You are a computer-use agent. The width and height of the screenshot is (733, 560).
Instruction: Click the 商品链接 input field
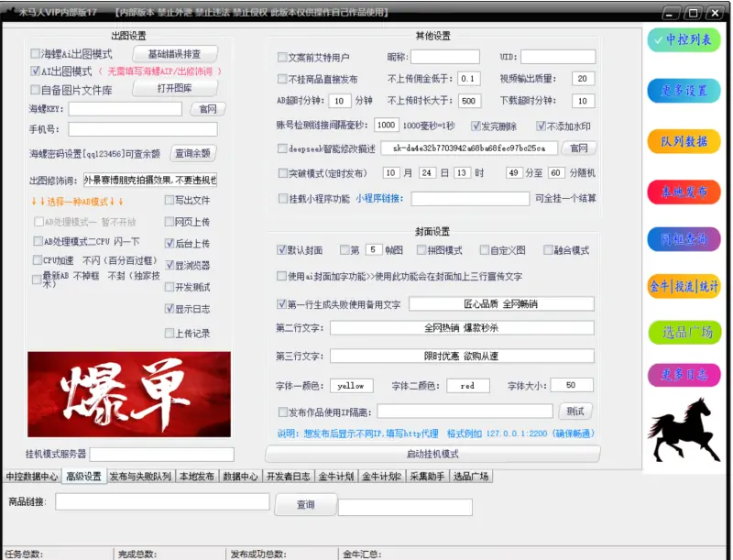pyautogui.click(x=162, y=502)
